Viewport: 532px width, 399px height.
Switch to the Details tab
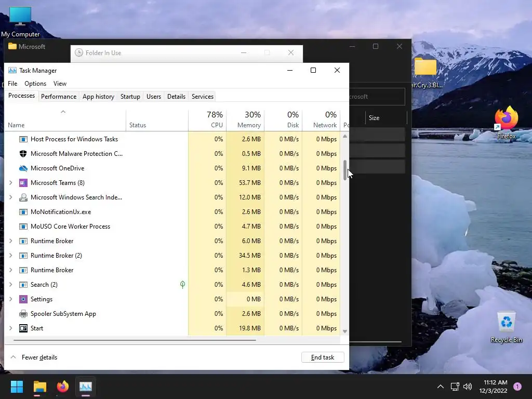(177, 97)
